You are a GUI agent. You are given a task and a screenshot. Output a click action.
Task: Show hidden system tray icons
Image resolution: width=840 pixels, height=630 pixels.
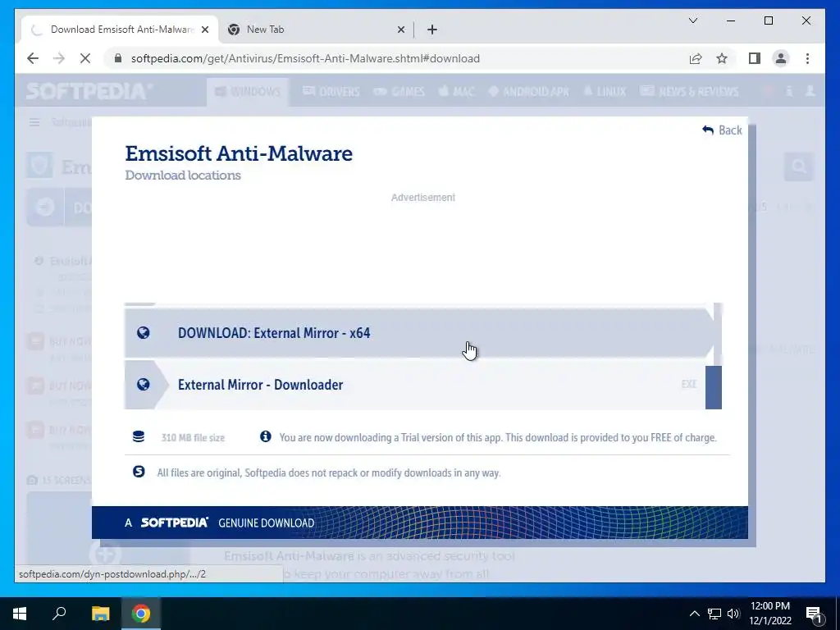694,614
